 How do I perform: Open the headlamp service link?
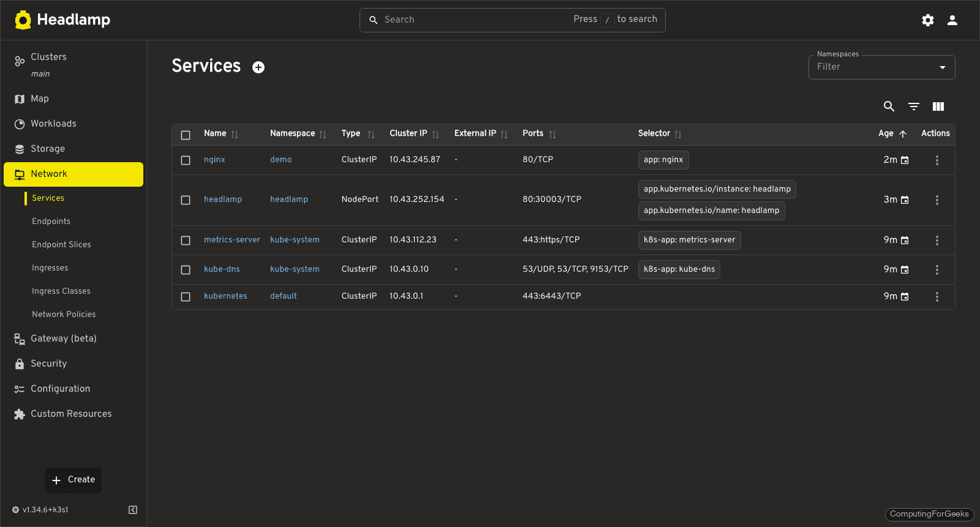click(x=223, y=200)
